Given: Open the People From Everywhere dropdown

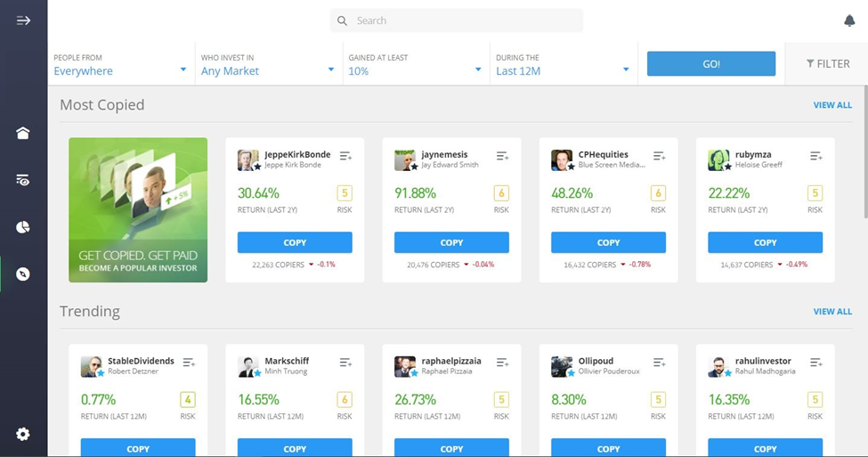Looking at the screenshot, I should tap(121, 64).
